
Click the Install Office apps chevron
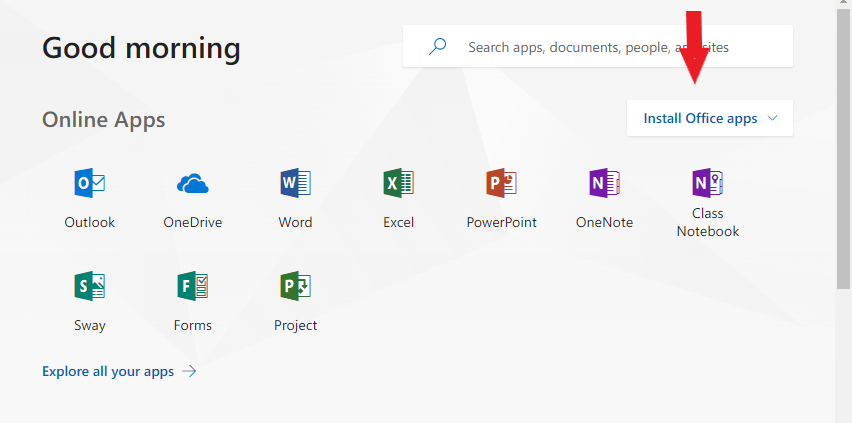(x=773, y=119)
